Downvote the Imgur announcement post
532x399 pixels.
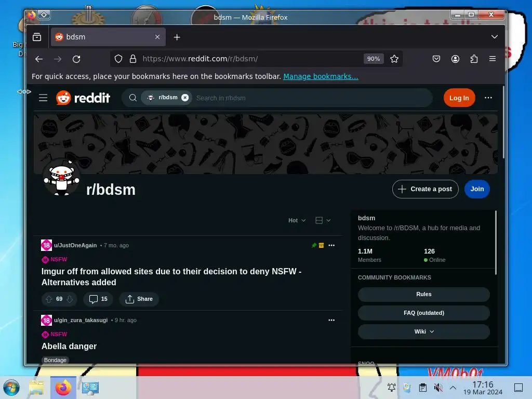[70, 299]
